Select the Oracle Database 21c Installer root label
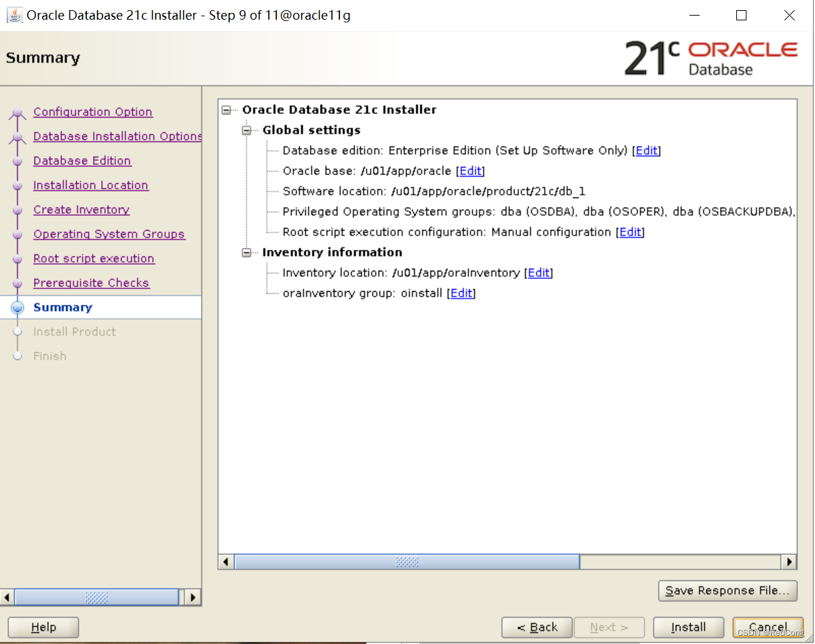This screenshot has height=644, width=815. [x=339, y=110]
